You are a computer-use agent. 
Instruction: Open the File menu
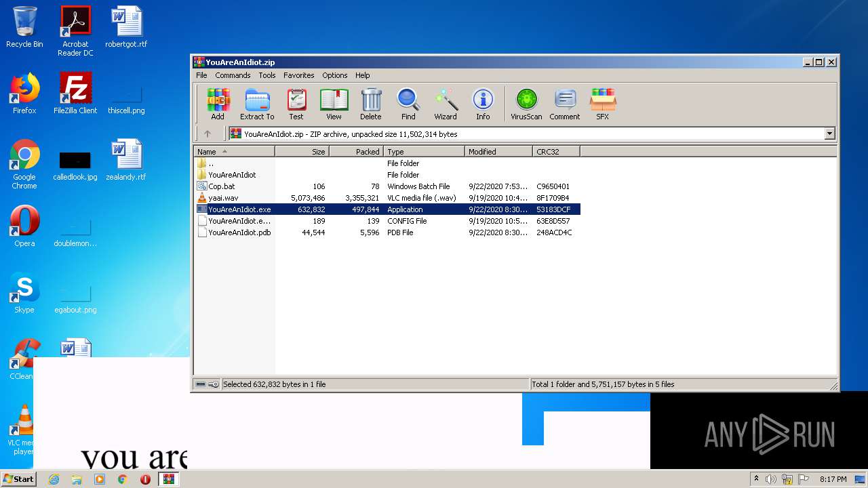(x=201, y=75)
